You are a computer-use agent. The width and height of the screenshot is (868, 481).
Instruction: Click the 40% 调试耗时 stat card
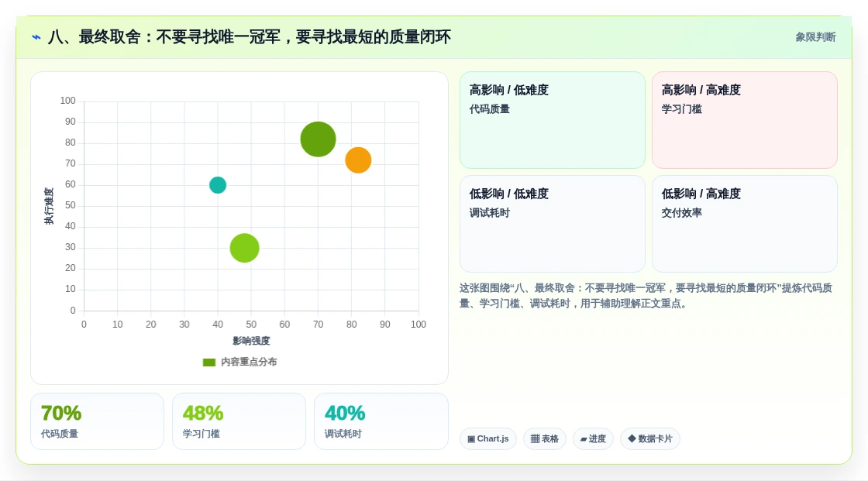381,421
